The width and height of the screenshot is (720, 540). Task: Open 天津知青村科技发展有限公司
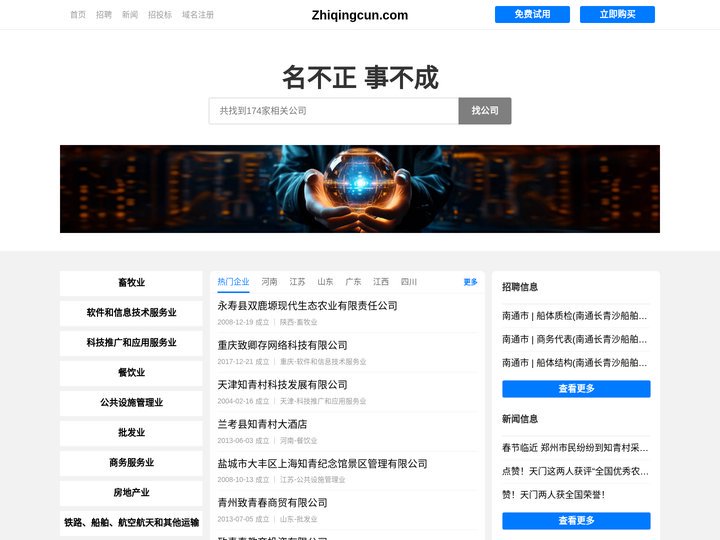(x=282, y=385)
